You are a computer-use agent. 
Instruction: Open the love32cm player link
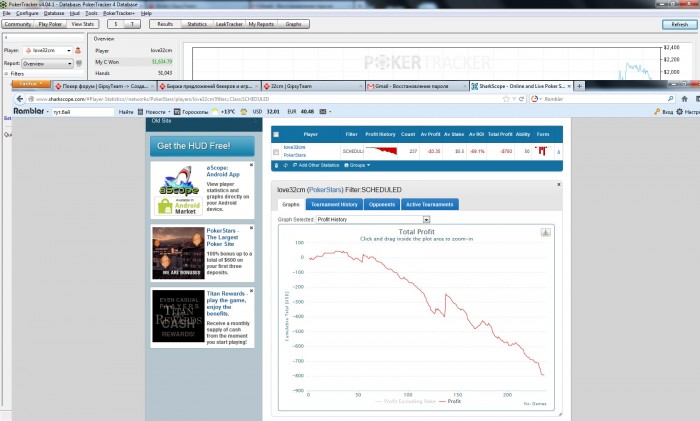coord(295,147)
